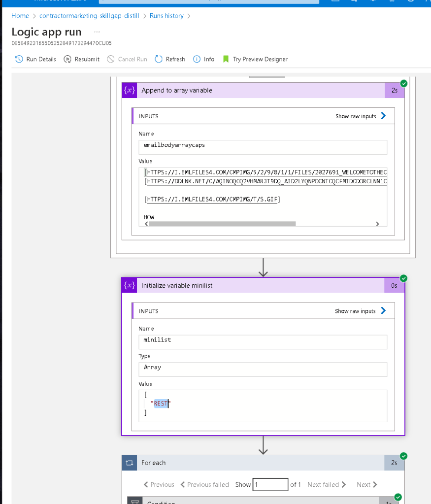Click the Show iteration number field
Image resolution: width=431 pixels, height=504 pixels.
(270, 484)
